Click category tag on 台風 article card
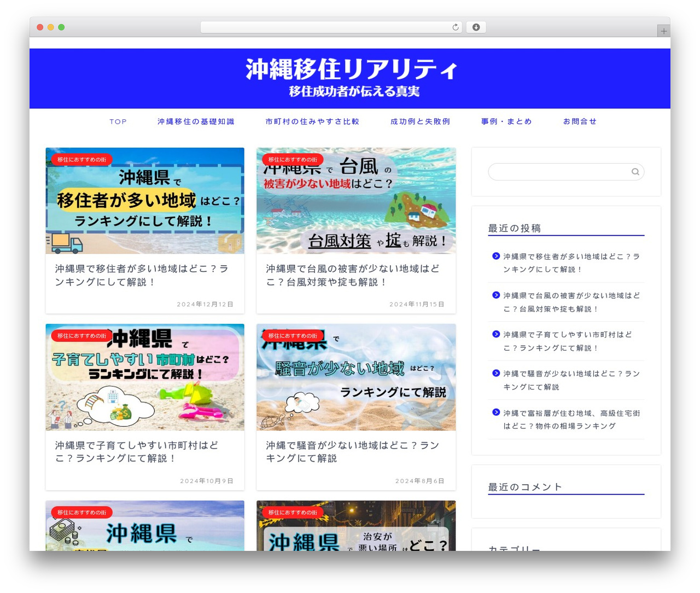The width and height of the screenshot is (700, 593). coord(293,160)
